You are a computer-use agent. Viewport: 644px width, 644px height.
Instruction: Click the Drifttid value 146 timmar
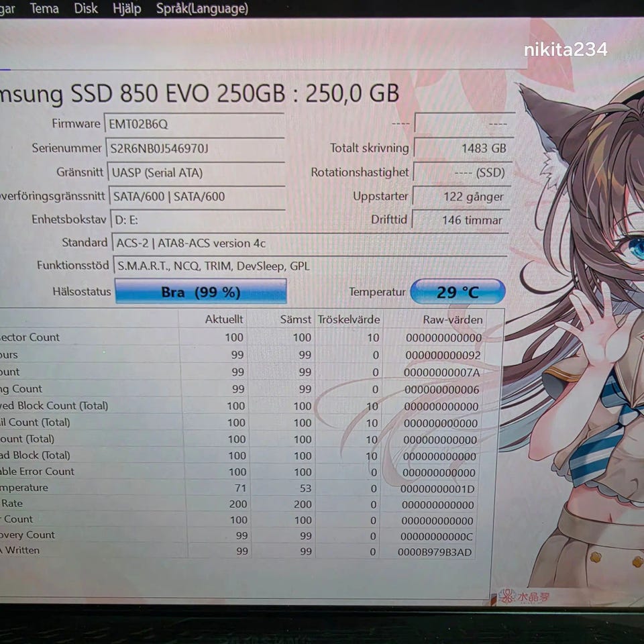click(x=460, y=220)
